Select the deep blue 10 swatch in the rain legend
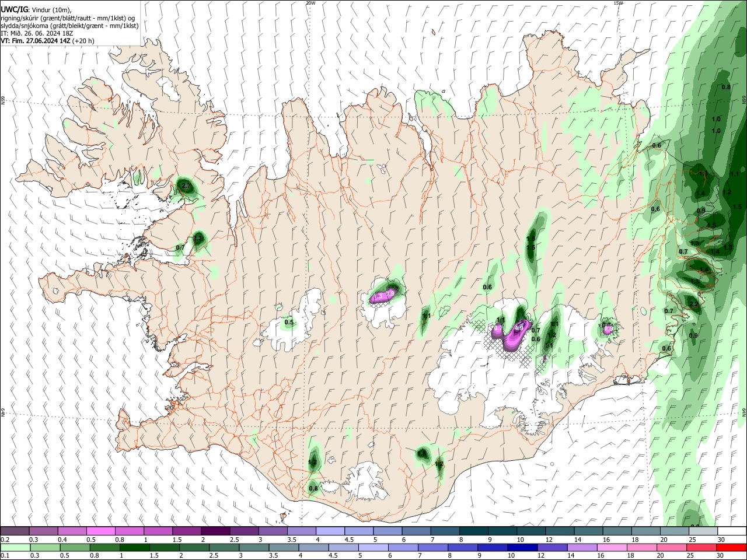The image size is (747, 560). pyautogui.click(x=522, y=548)
